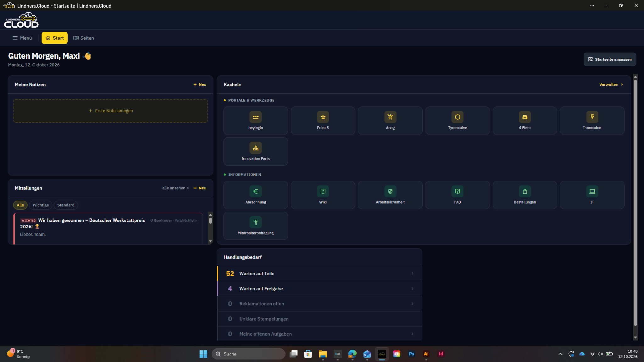Click the Windows taskbar Suche field
This screenshot has height=362, width=644.
click(248, 354)
